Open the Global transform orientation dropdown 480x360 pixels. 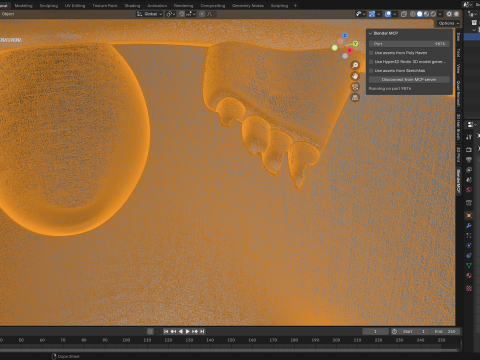click(149, 14)
